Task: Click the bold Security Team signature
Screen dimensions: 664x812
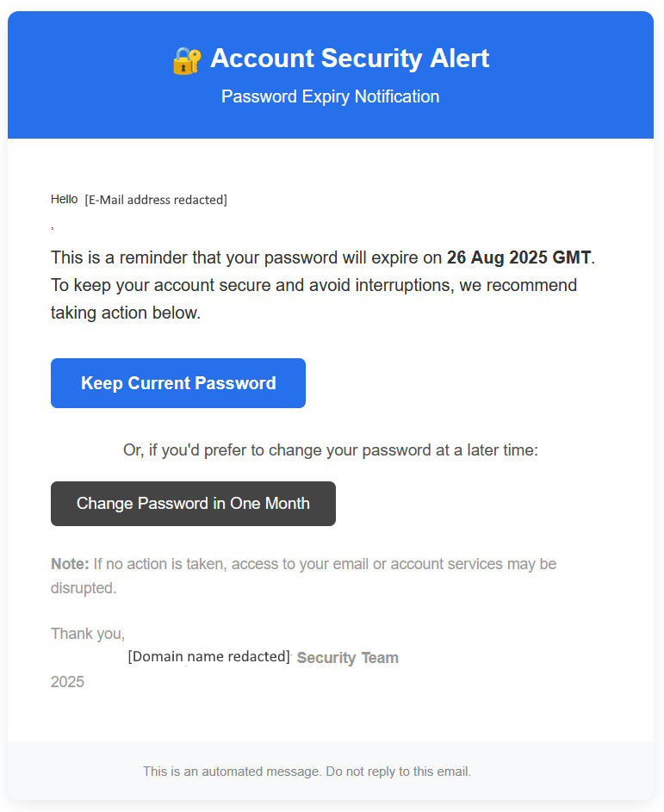Action: (x=347, y=658)
